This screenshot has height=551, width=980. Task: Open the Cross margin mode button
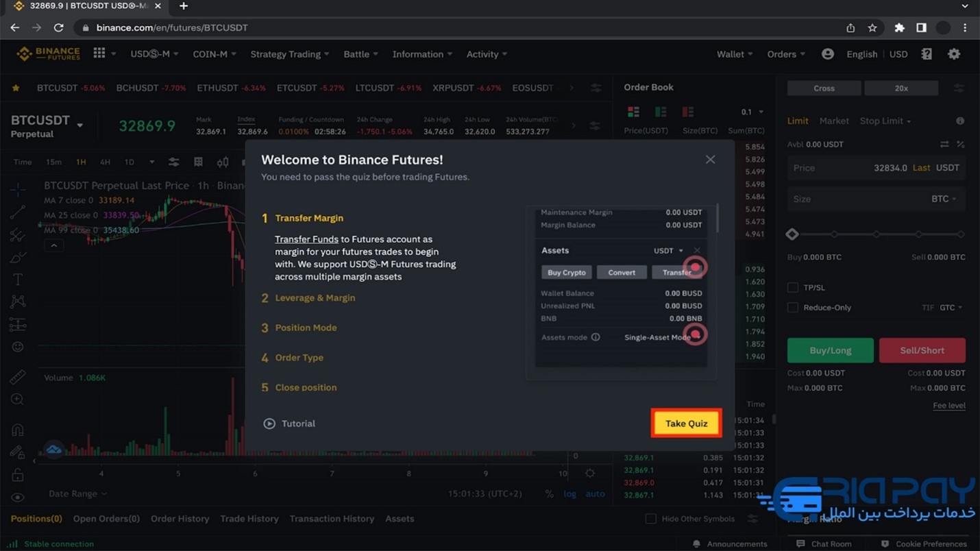point(824,88)
